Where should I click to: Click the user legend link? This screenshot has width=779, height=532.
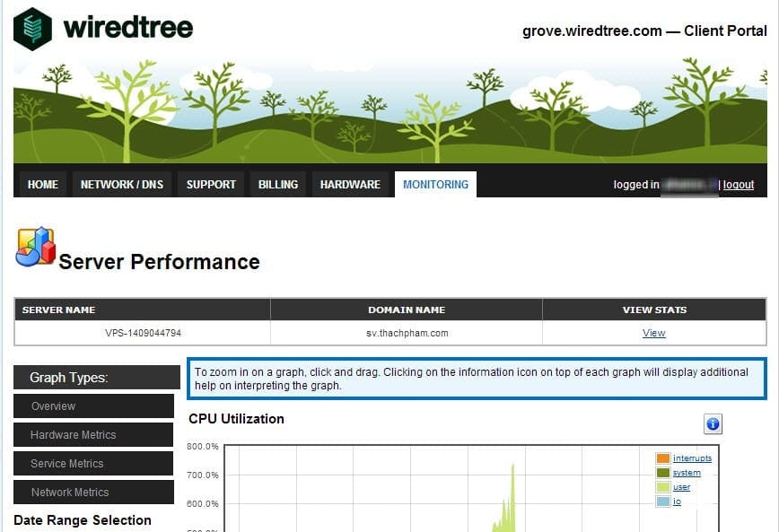(681, 487)
